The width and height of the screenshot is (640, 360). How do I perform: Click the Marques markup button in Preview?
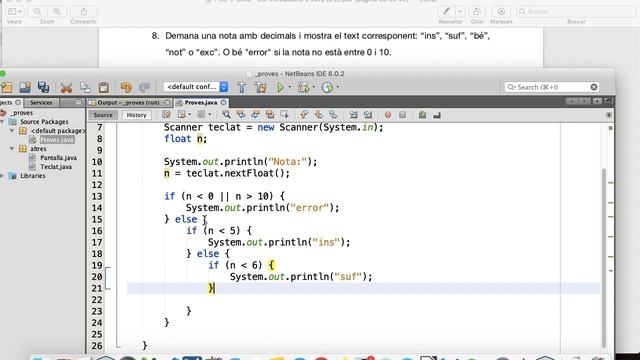(501, 11)
